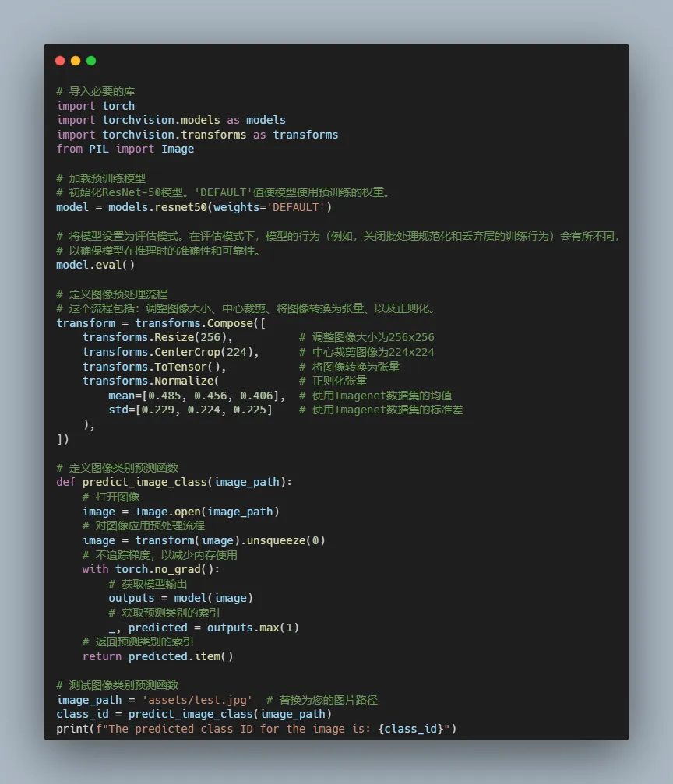
Task: Click the yellow minimize dot
Action: tap(76, 61)
